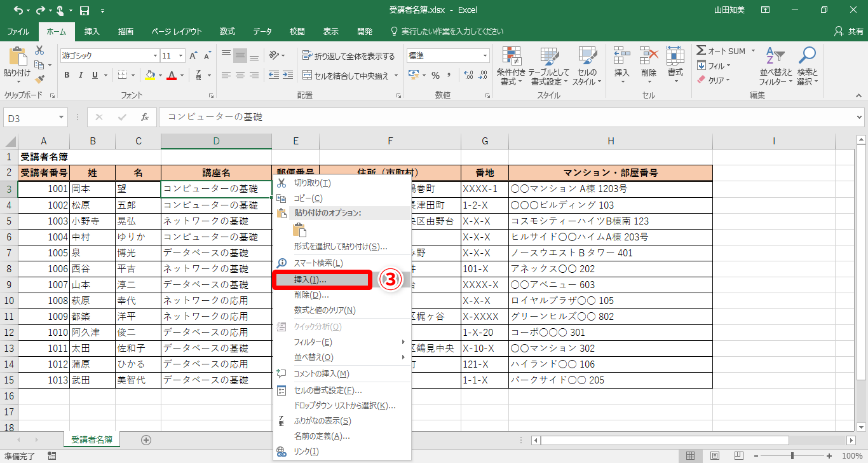
Task: Toggle center horizontal alignment
Action: (x=240, y=75)
